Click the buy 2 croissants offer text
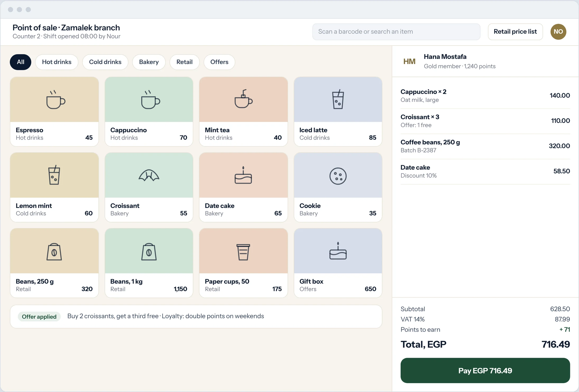The width and height of the screenshot is (579, 392). [166, 316]
